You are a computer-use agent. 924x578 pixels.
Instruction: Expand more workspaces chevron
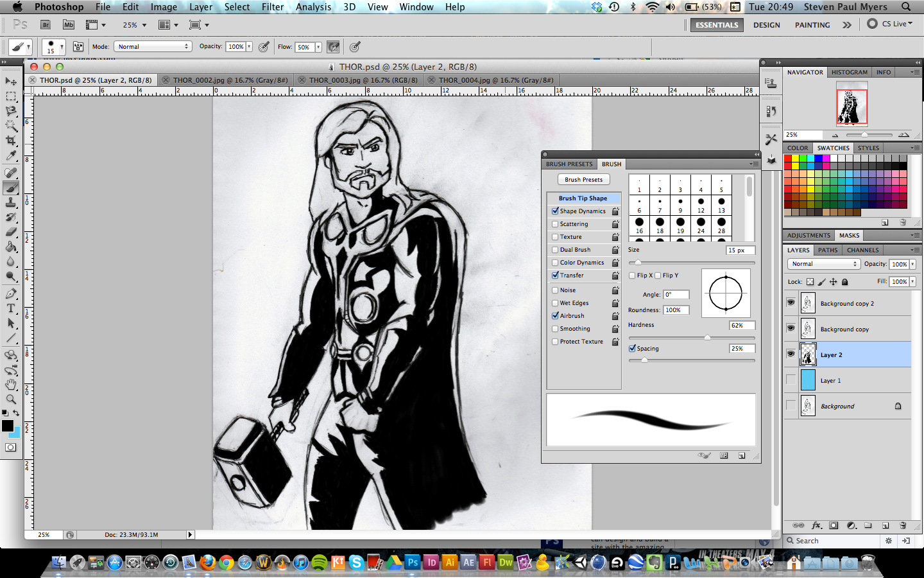coord(847,24)
